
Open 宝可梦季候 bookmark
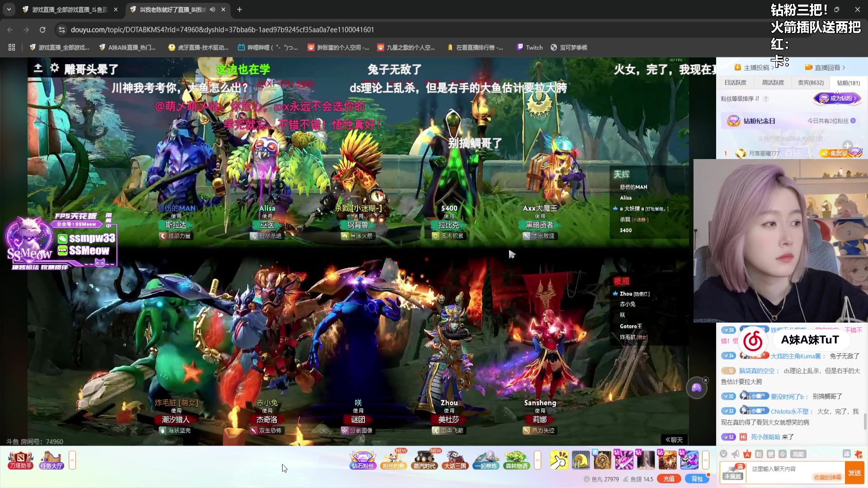569,47
